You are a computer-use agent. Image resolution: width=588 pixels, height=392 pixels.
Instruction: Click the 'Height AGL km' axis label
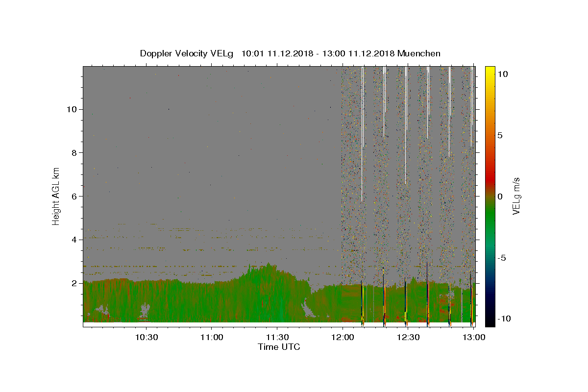pos(56,196)
